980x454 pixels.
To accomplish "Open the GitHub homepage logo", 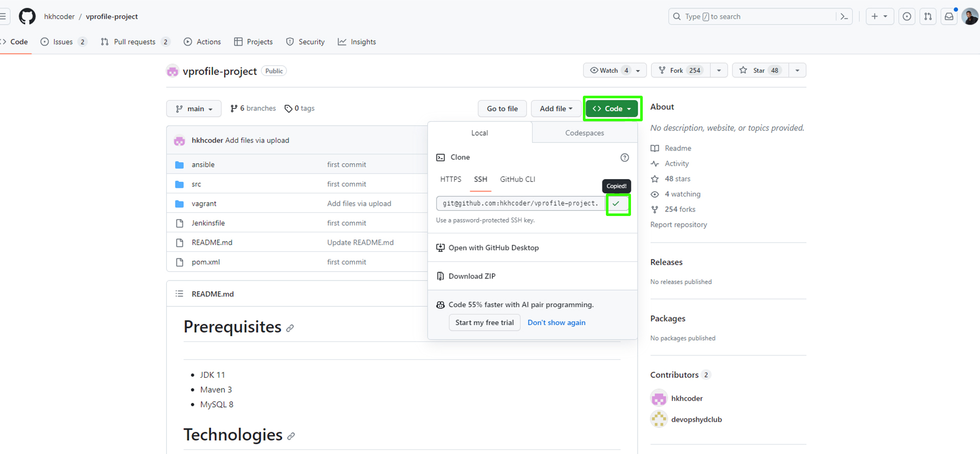I will pos(27,16).
